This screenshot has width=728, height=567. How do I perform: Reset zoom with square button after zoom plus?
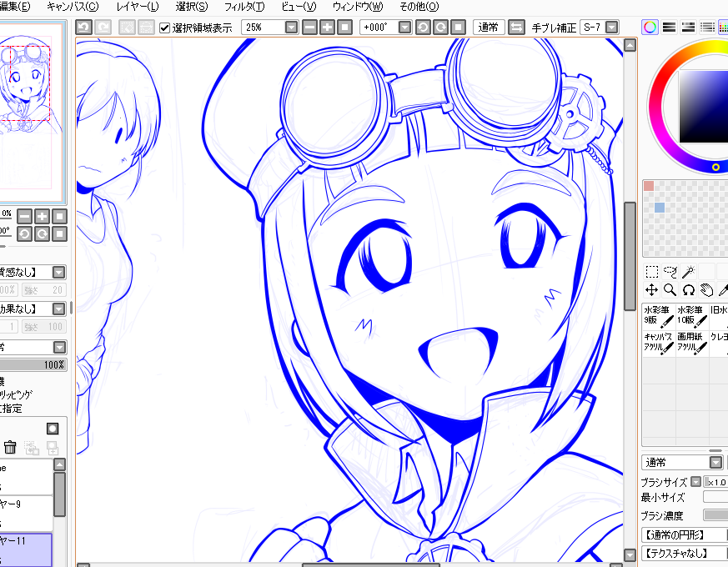pos(344,28)
